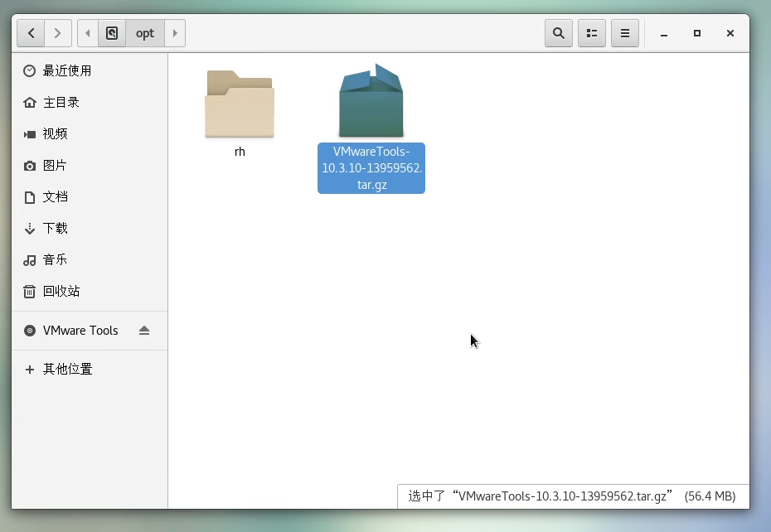Click status bar text showing selected file
771x532 pixels.
pos(572,496)
